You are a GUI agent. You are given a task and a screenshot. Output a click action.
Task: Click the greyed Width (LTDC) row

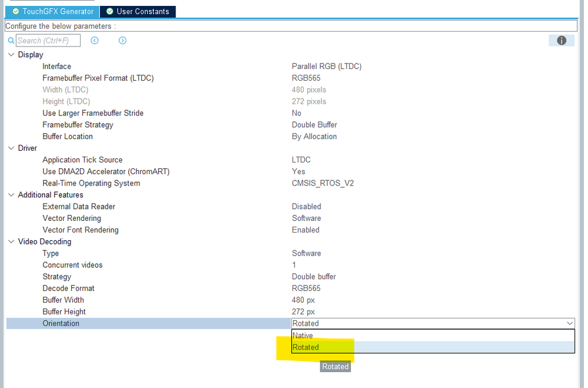pyautogui.click(x=65, y=89)
